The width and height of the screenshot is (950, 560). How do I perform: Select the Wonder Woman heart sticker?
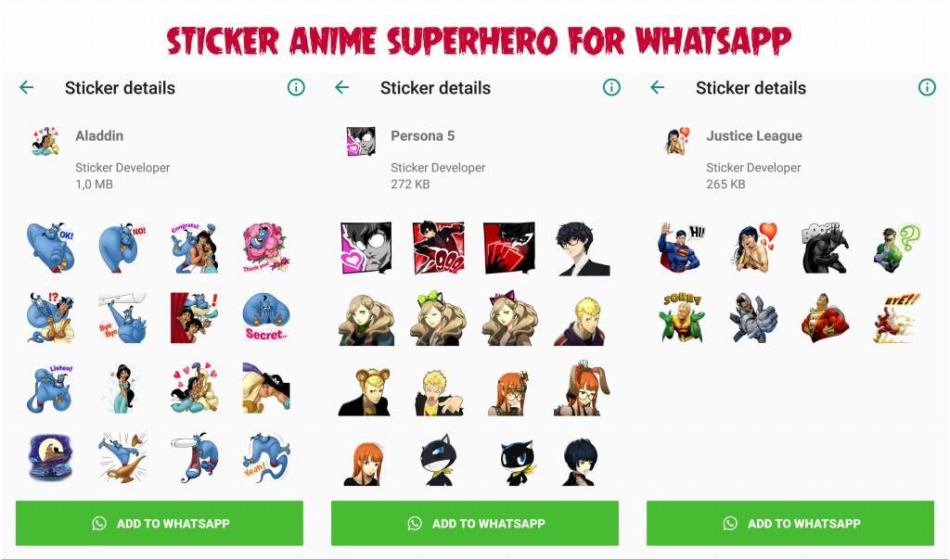tap(754, 248)
